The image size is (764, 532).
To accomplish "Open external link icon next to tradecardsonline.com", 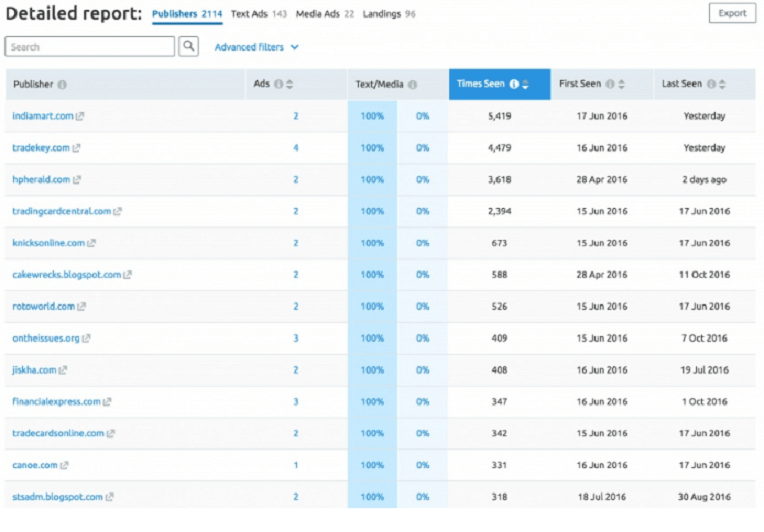I will [111, 434].
